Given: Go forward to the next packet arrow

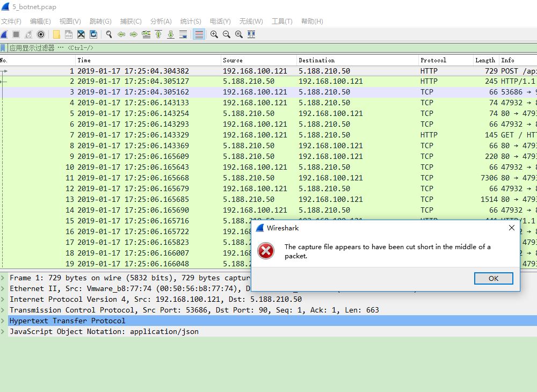Looking at the screenshot, I should 134,34.
